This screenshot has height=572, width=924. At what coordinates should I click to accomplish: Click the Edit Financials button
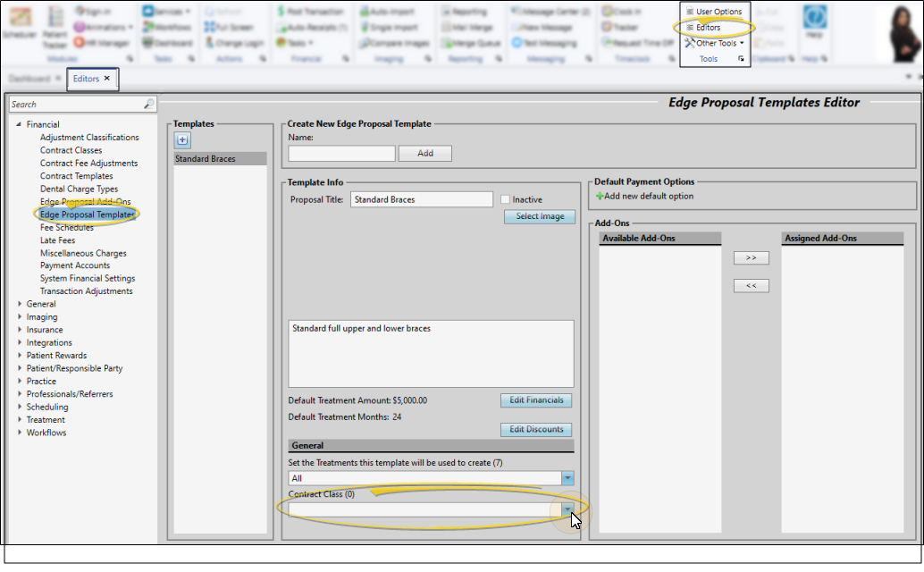point(535,400)
